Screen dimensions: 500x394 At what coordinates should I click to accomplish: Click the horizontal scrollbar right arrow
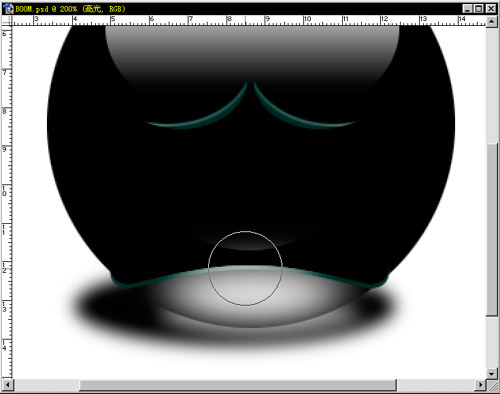(480, 385)
